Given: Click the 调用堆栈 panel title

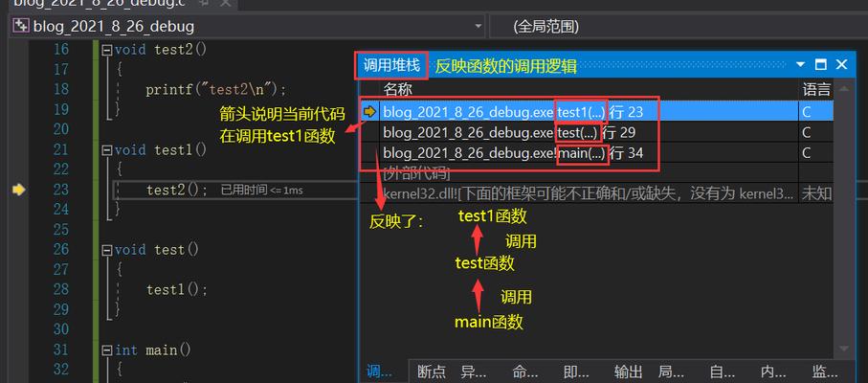Looking at the screenshot, I should tap(392, 66).
